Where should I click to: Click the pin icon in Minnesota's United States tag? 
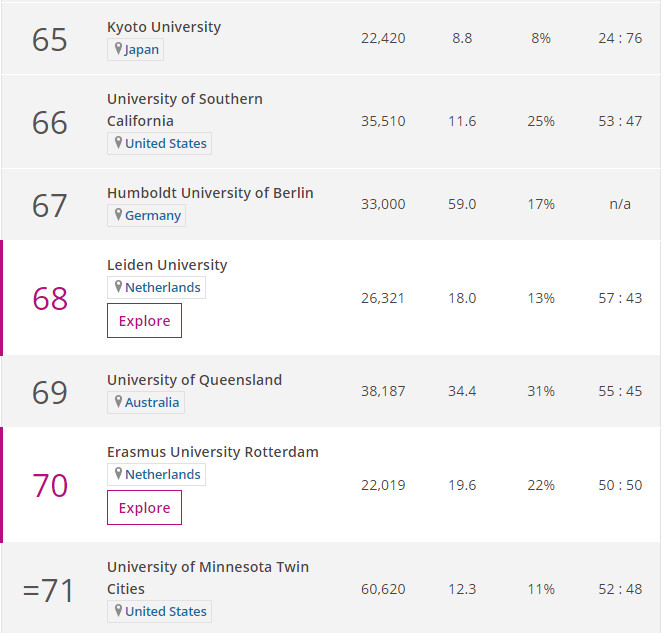[118, 610]
